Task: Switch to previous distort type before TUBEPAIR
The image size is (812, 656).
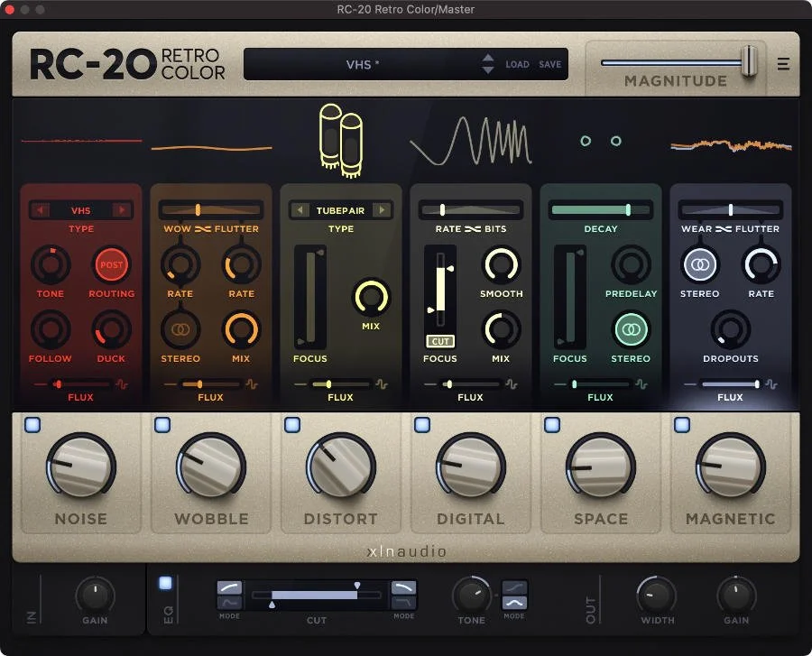Action: point(300,210)
